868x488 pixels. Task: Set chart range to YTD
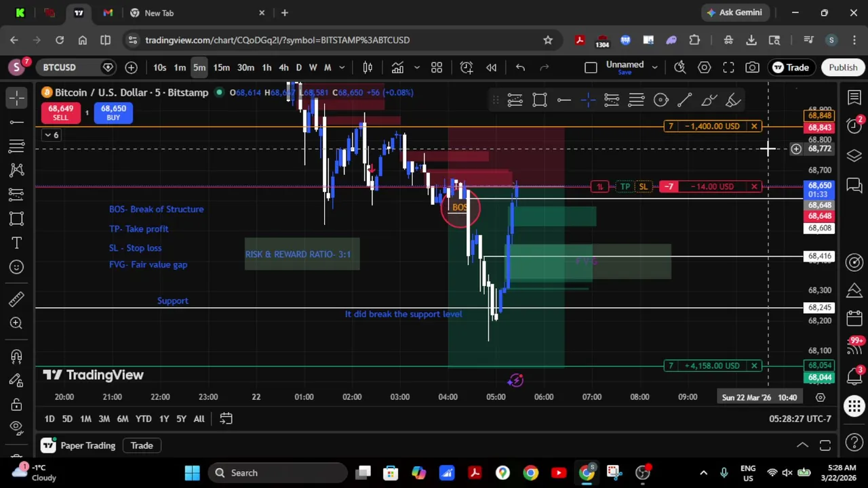tap(143, 419)
